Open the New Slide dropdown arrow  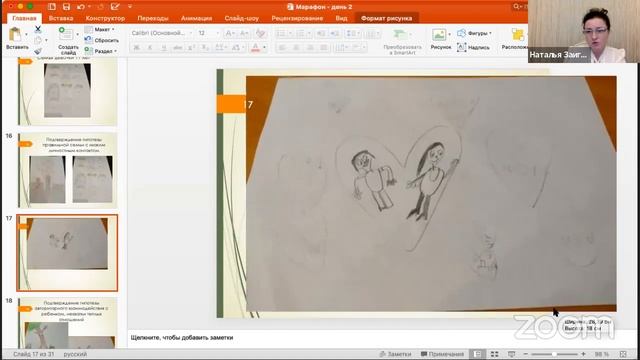click(x=78, y=34)
